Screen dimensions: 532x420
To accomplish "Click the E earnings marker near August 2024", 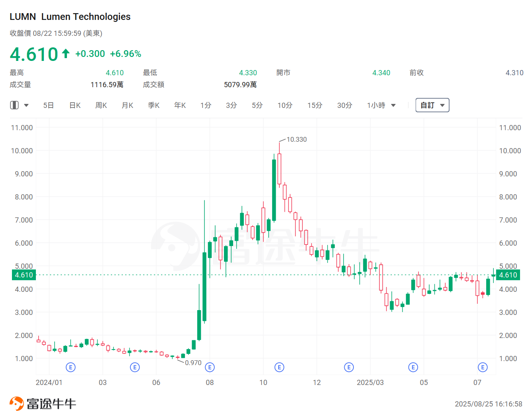I will (x=210, y=367).
